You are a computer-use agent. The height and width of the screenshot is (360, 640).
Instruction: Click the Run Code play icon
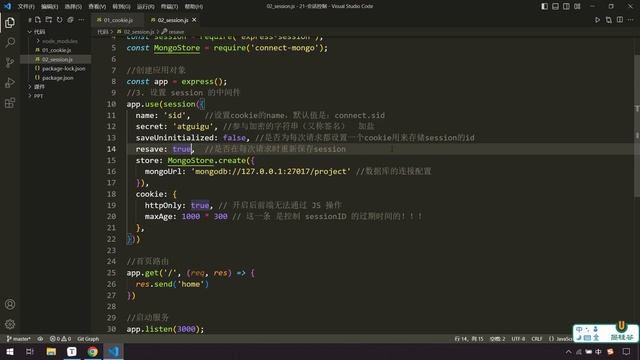point(597,20)
